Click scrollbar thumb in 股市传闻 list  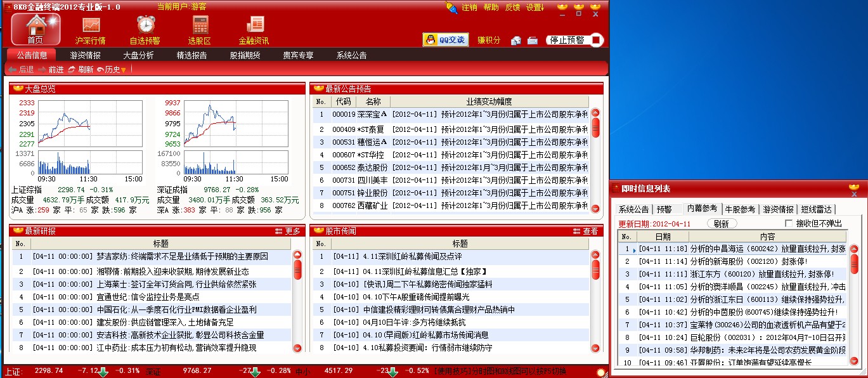tap(595, 268)
